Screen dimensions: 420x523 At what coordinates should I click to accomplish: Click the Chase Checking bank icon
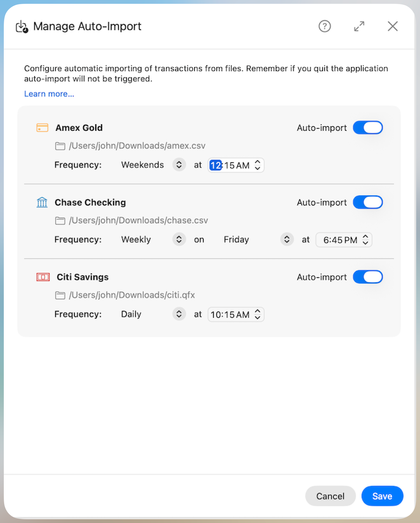pos(42,202)
